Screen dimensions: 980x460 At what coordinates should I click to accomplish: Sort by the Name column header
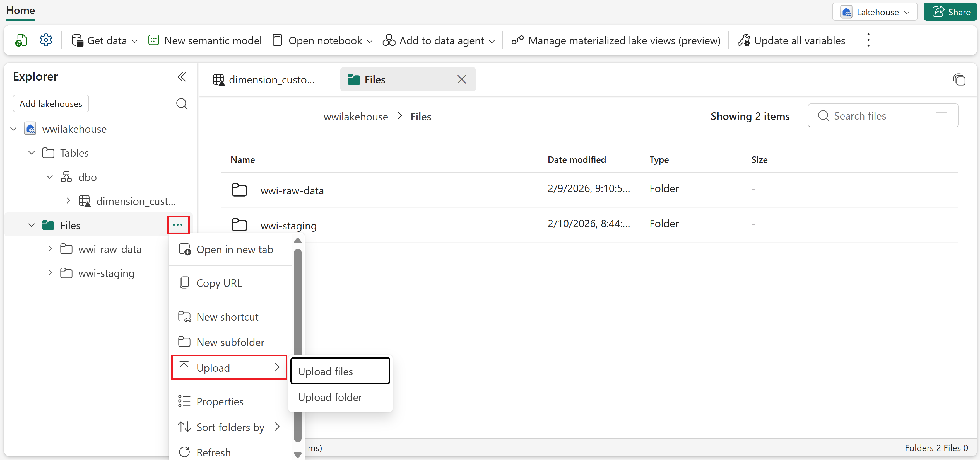tap(243, 160)
